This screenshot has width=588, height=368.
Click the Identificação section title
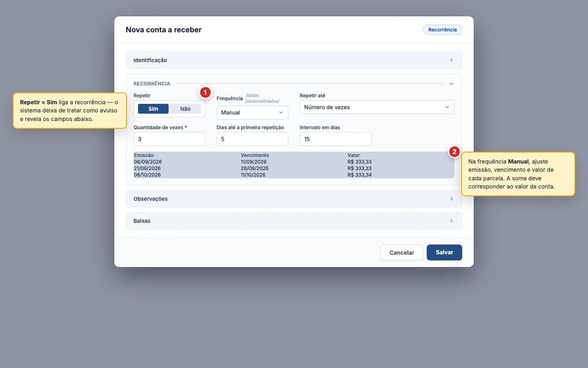(x=150, y=60)
